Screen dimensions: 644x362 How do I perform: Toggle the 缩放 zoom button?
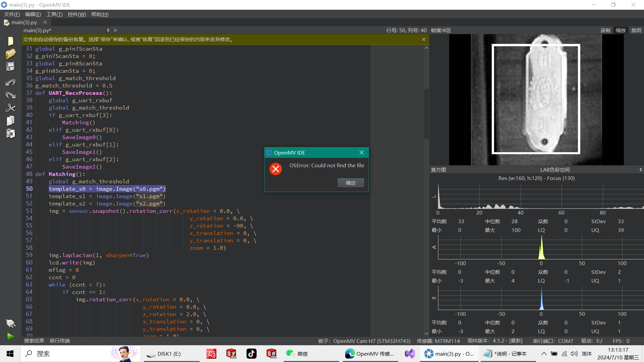621,30
